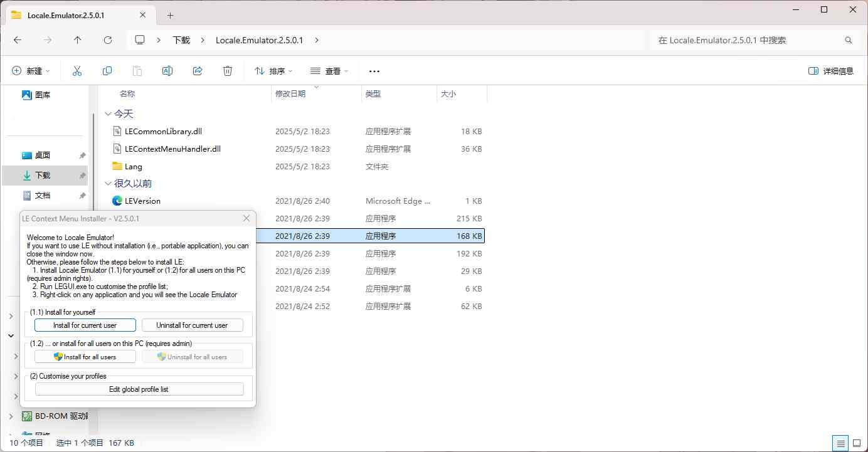Click chevron between 下载 and Locale.Emulator.2.5.0.1
Viewport: 868px width, 452px height.
click(203, 40)
